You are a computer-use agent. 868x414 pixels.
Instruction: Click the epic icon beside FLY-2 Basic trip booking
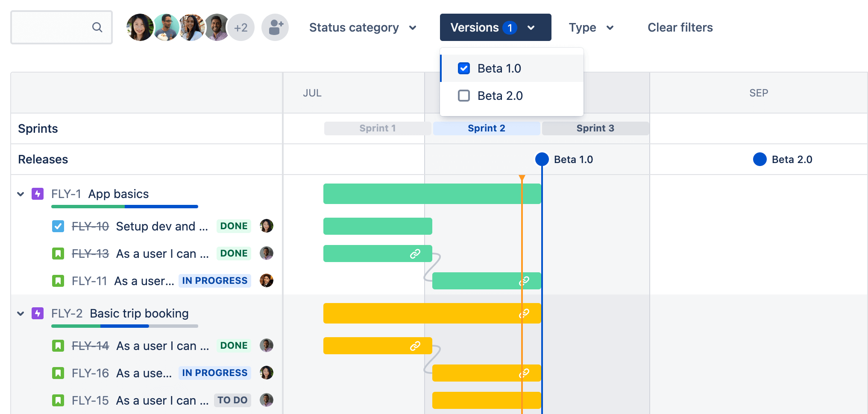tap(38, 313)
